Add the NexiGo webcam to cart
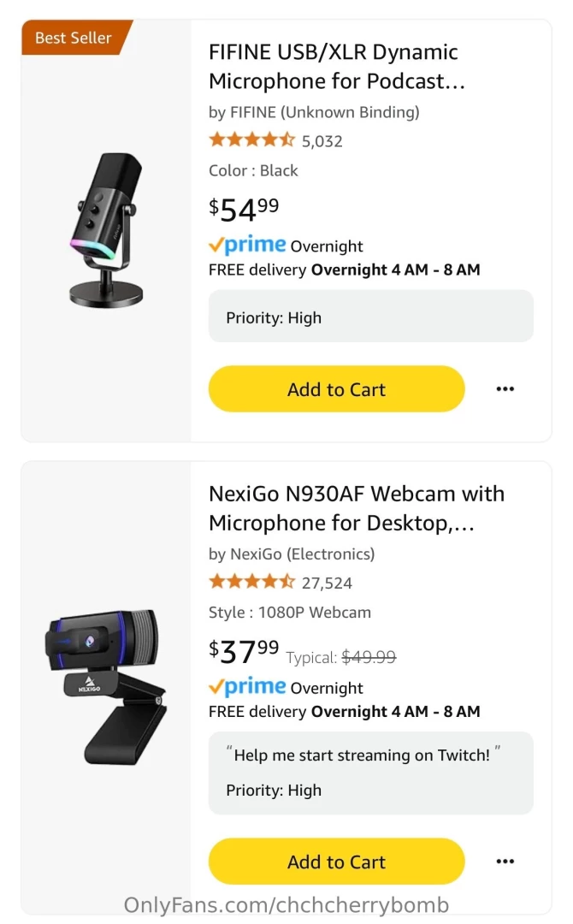The image size is (573, 924). coord(336,862)
